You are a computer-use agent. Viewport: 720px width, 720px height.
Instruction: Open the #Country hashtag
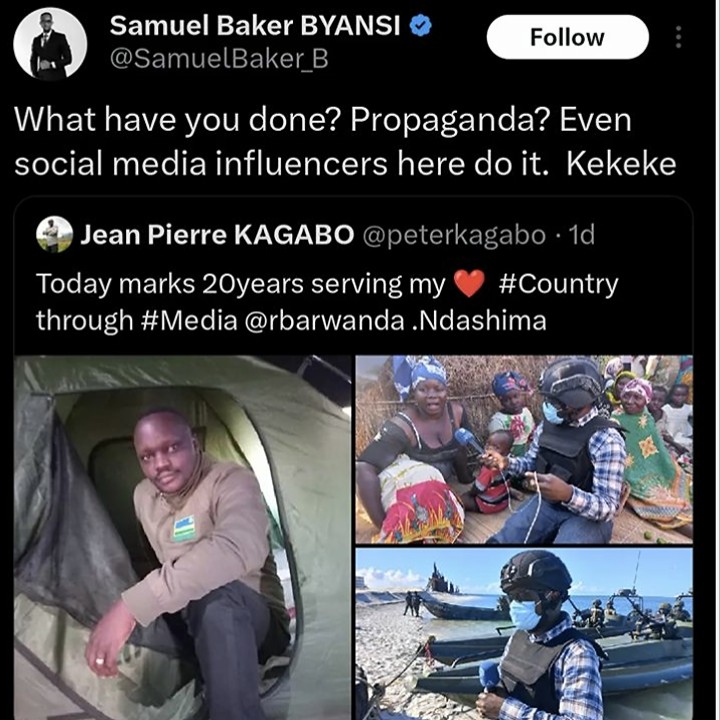pos(558,284)
